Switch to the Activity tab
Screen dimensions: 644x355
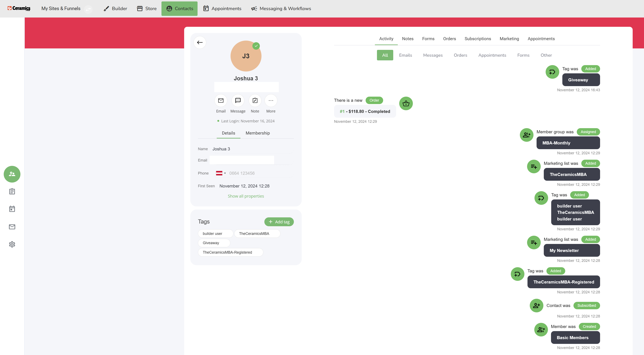tap(386, 39)
